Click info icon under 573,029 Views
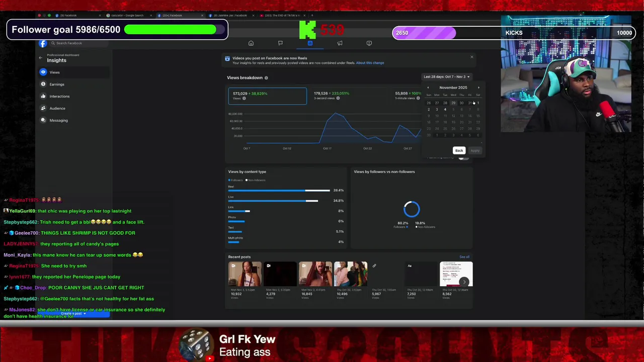The width and height of the screenshot is (644, 362). pyautogui.click(x=244, y=99)
